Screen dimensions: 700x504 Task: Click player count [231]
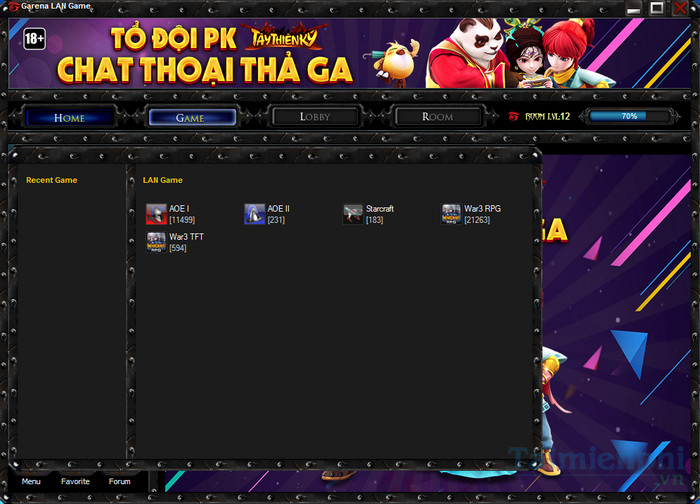[x=276, y=220]
